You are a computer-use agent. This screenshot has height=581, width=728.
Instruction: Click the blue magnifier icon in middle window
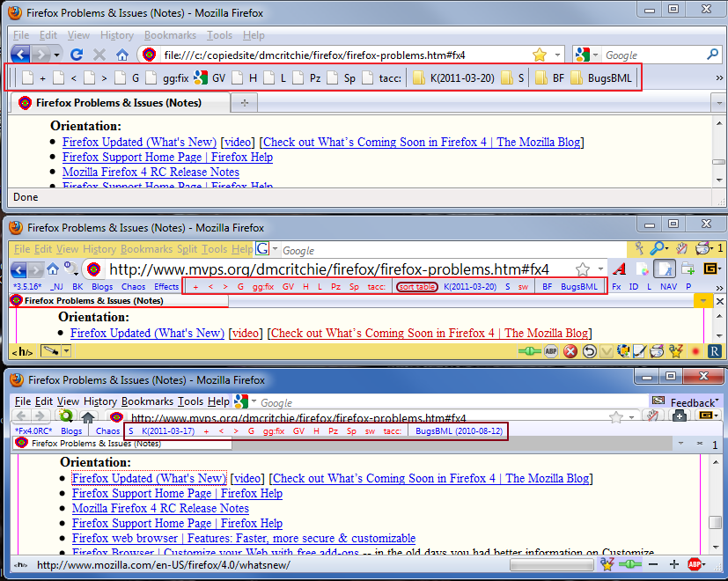tap(658, 248)
